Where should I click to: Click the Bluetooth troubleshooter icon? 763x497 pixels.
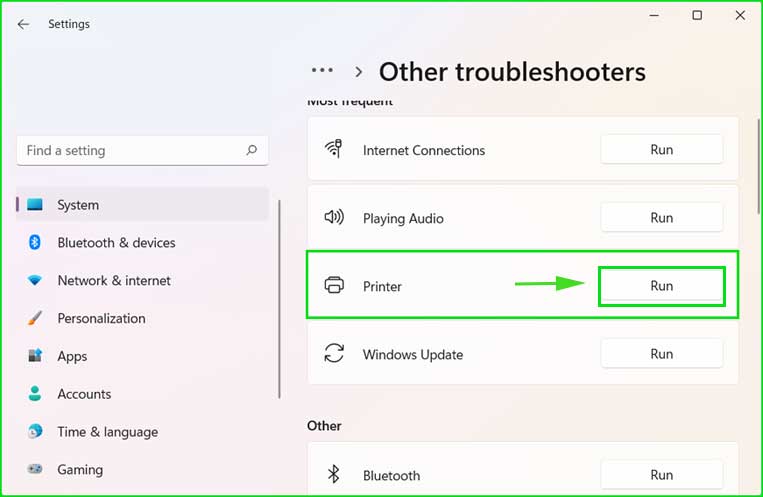click(333, 474)
